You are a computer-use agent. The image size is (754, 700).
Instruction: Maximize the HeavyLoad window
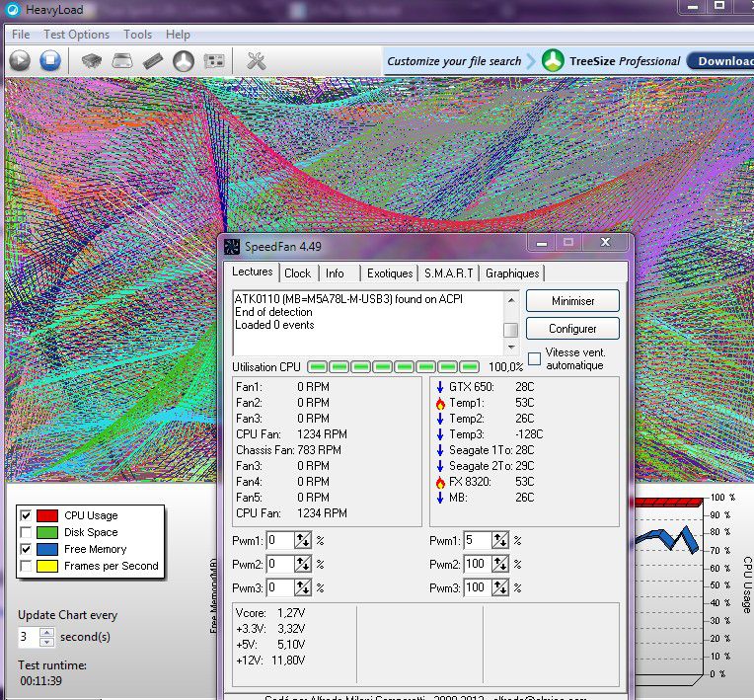(x=719, y=6)
